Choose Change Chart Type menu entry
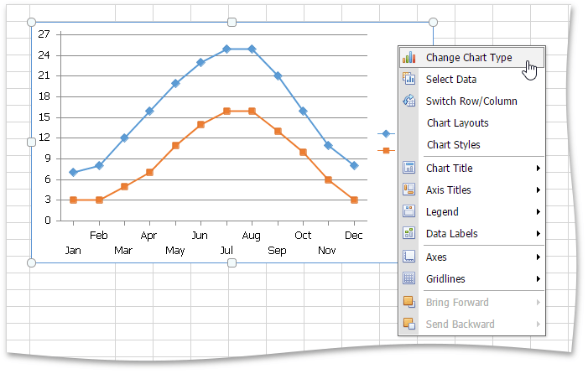The width and height of the screenshot is (588, 374). pyautogui.click(x=471, y=57)
